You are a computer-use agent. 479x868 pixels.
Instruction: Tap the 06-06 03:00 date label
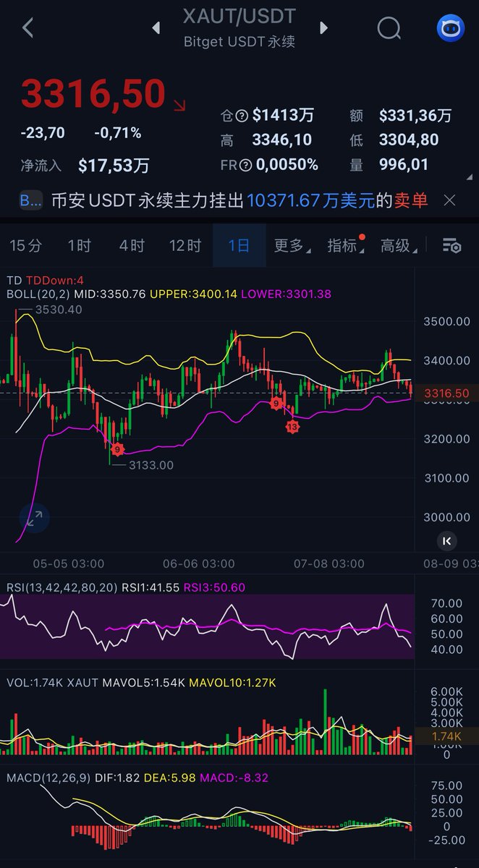coord(198,563)
